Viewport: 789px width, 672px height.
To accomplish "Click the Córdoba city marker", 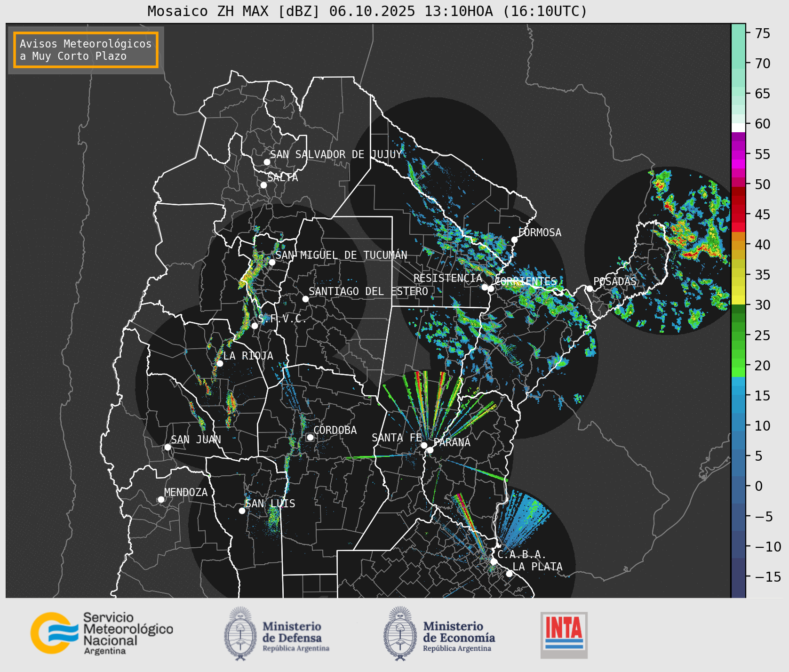I will pos(310,437).
